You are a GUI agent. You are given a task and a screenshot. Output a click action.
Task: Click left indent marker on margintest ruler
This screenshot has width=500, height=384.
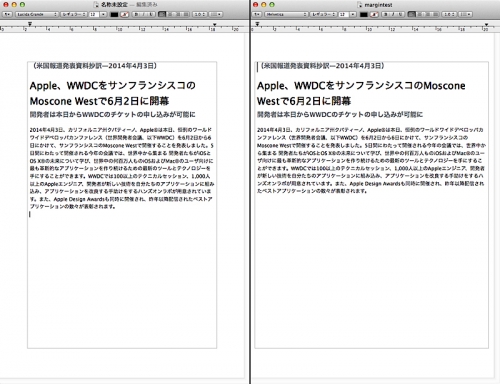point(257,24)
